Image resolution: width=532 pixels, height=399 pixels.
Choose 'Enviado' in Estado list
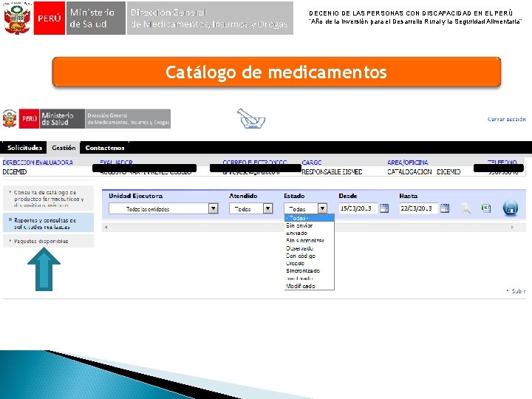pos(309,233)
